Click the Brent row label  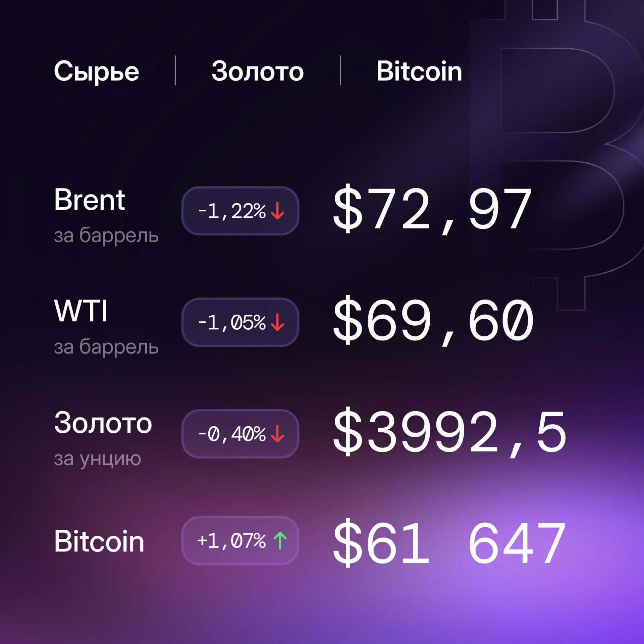90,200
